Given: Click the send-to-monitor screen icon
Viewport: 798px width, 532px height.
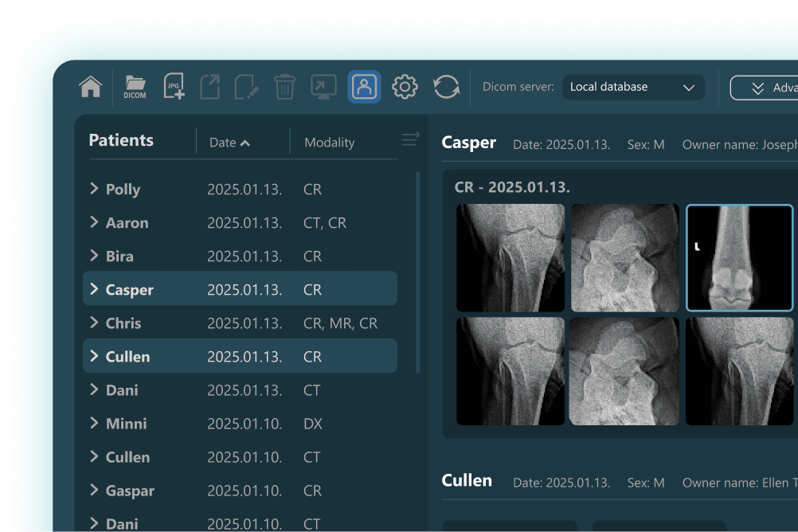Looking at the screenshot, I should click(x=323, y=87).
